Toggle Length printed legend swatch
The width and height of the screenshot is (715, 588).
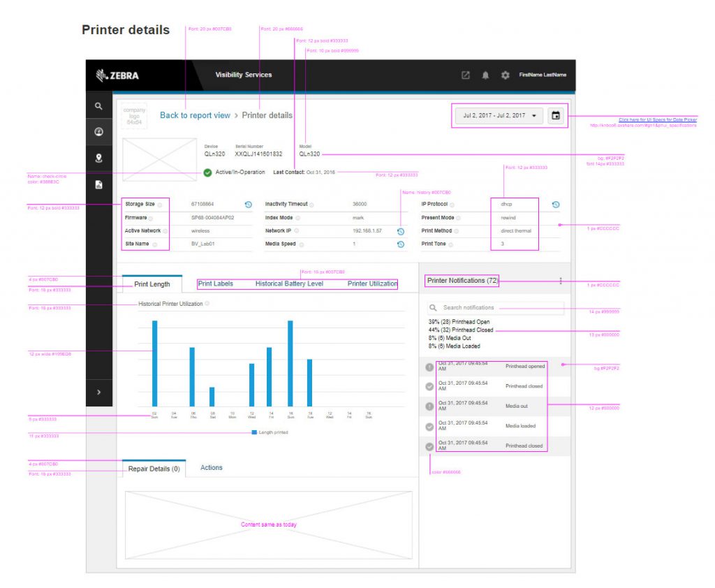[255, 432]
